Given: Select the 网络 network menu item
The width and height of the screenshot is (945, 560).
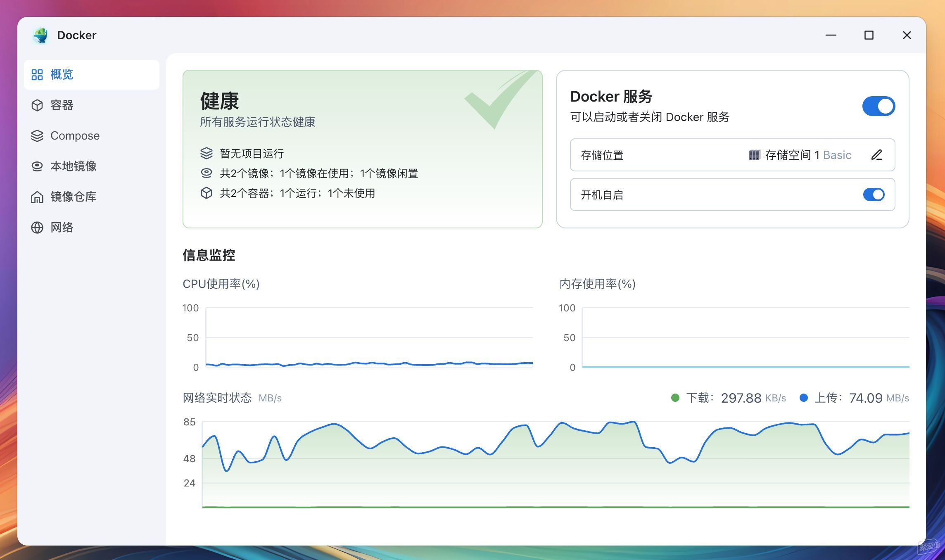Looking at the screenshot, I should [x=62, y=228].
